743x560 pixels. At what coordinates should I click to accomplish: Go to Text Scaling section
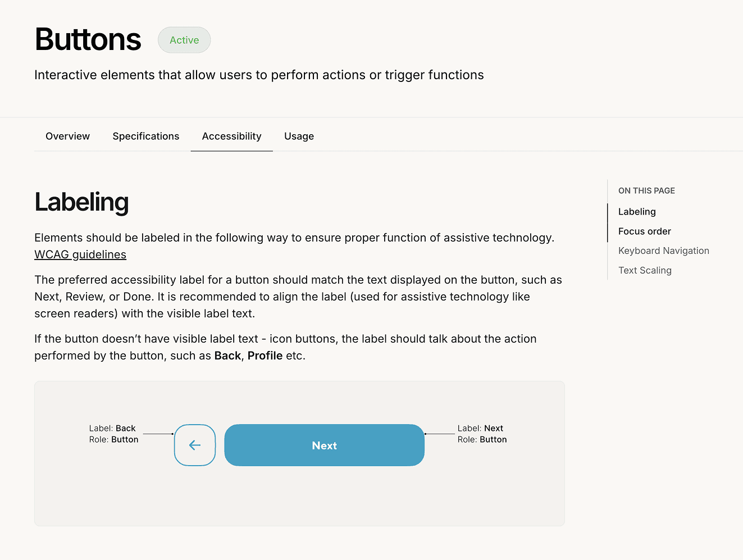[645, 271]
